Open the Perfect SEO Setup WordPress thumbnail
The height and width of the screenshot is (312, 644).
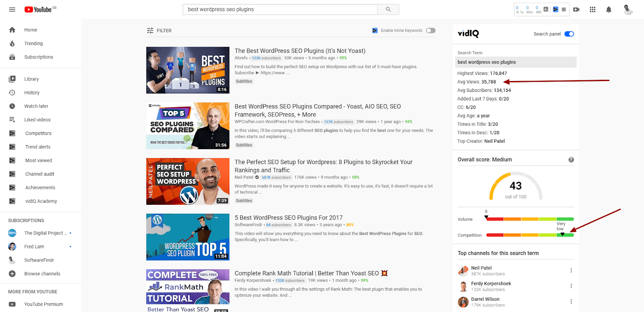click(x=188, y=181)
